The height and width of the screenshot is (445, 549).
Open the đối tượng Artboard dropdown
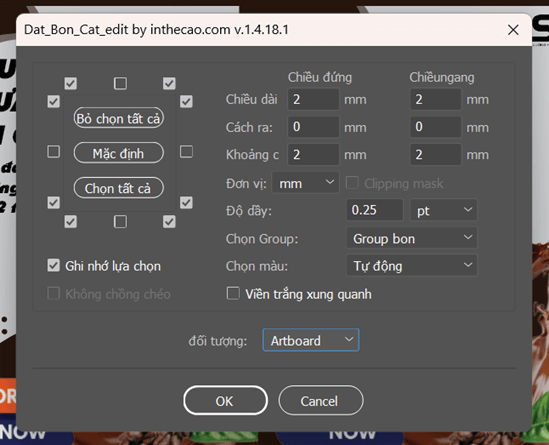(311, 340)
